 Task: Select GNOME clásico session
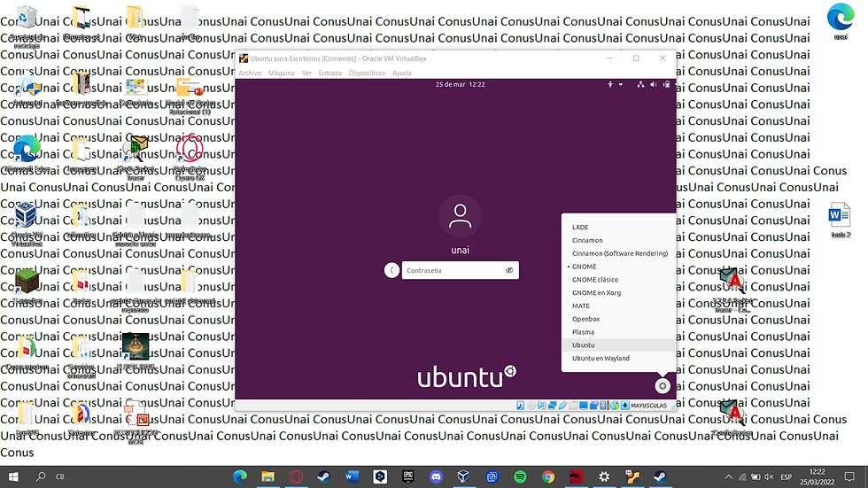tap(618, 279)
